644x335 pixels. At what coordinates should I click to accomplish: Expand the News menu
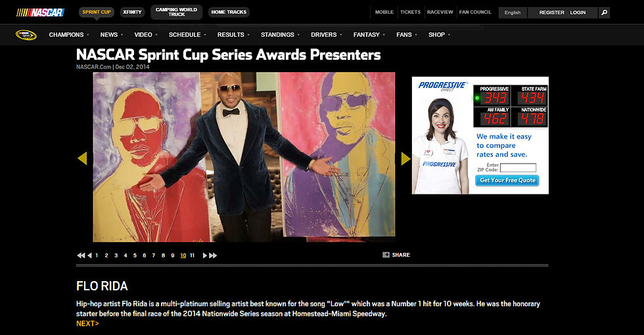point(111,35)
